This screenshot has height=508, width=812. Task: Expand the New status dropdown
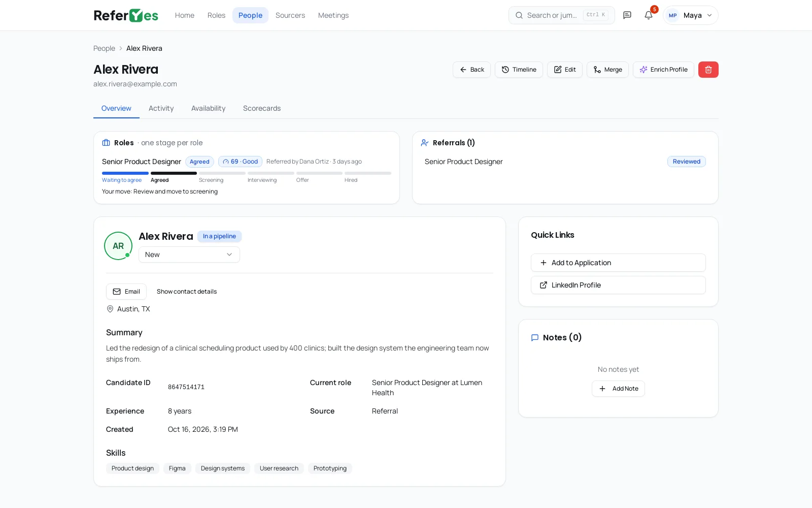click(x=189, y=255)
